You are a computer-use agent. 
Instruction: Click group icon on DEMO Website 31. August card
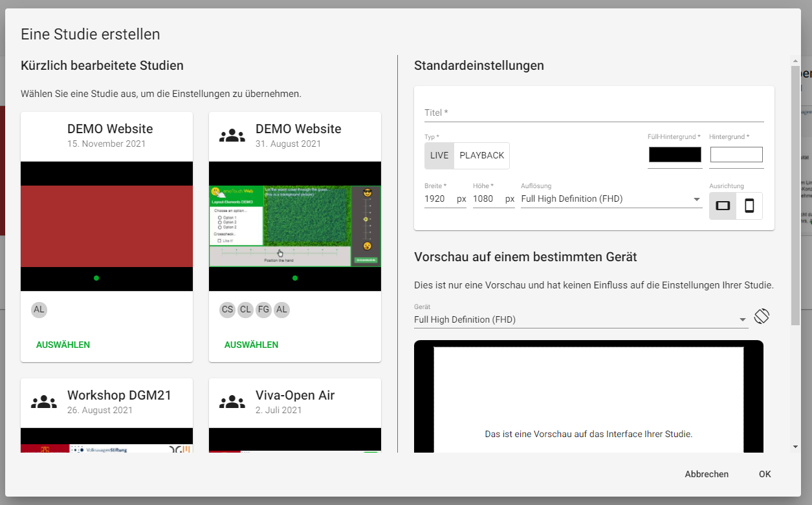tap(232, 136)
